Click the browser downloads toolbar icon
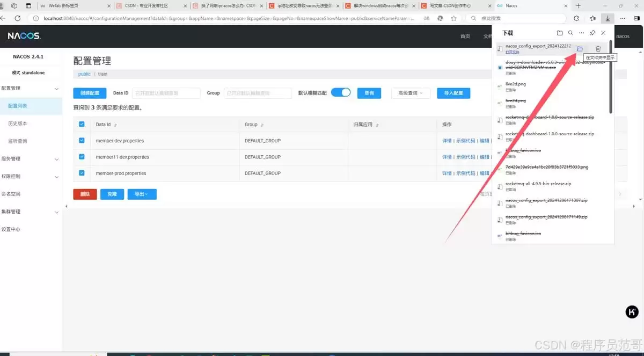 [608, 18]
